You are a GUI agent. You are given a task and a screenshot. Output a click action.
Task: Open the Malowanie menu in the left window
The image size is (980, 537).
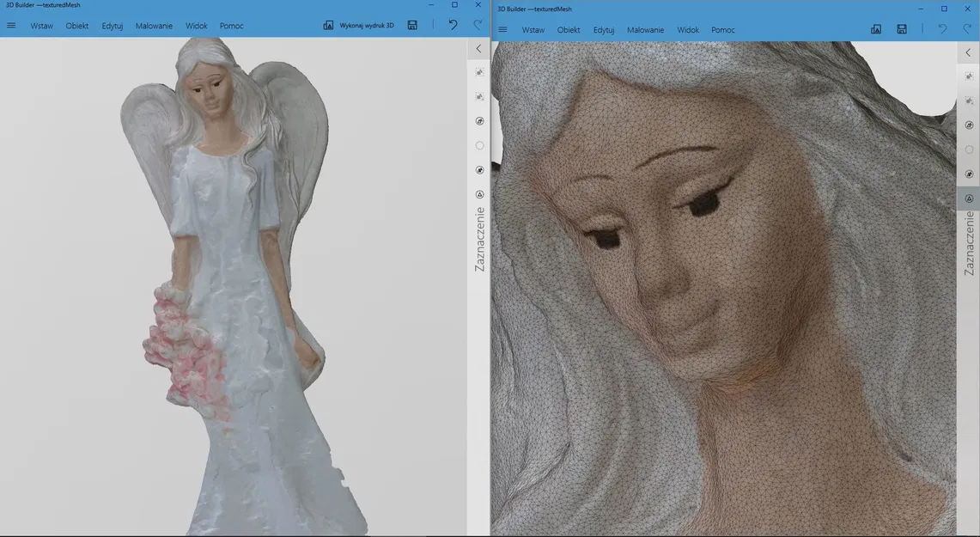tap(154, 25)
